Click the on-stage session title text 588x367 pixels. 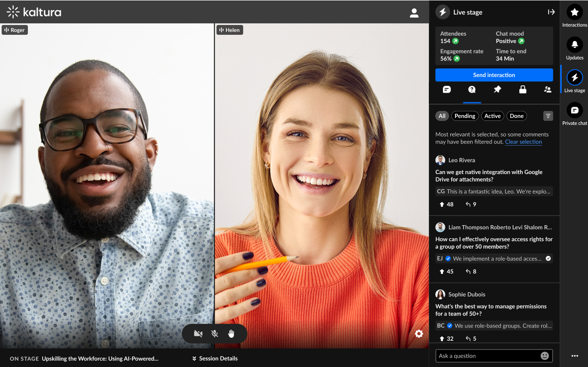[x=100, y=358]
